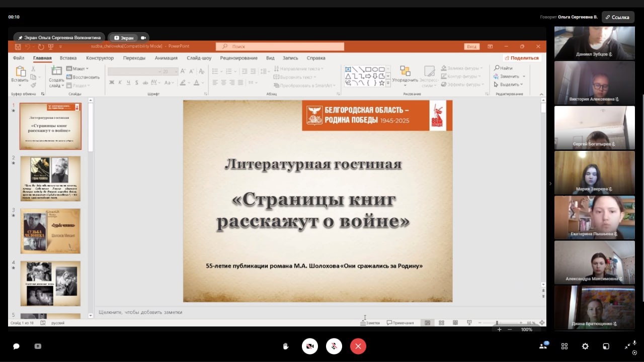644x362 pixels.
Task: Click the share screen icon at bottom left
Action: click(x=38, y=346)
